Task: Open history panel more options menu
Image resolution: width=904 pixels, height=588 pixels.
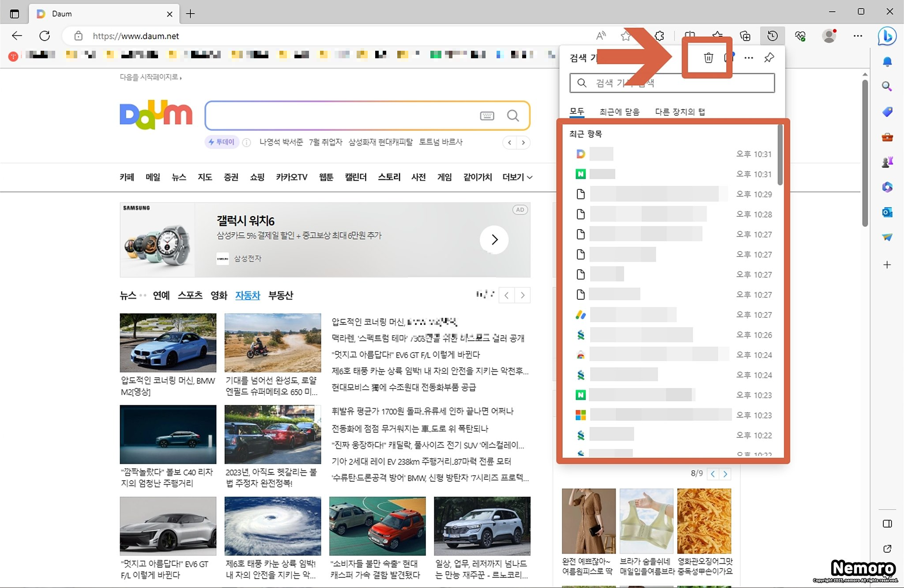Action: pos(749,58)
